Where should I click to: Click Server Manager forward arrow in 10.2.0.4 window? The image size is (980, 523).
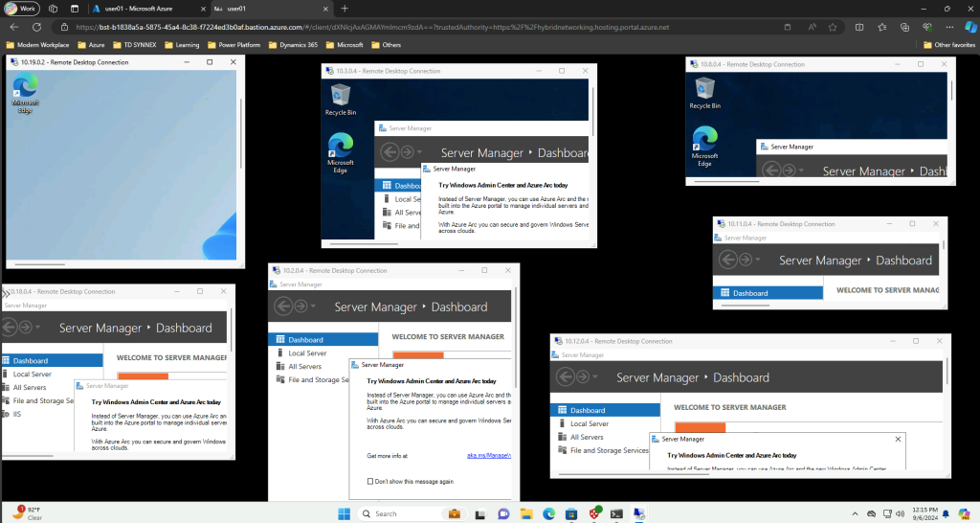coord(301,307)
